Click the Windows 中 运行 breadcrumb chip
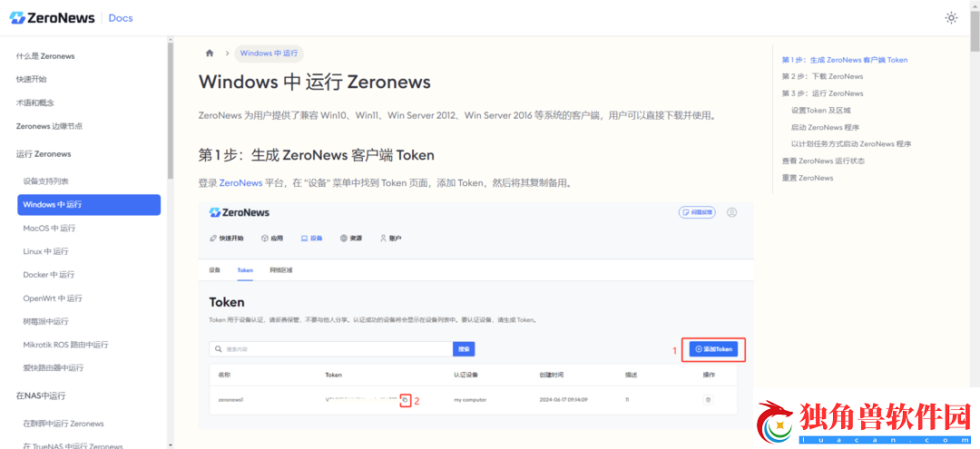Screen dimensions: 980x449 coord(269,54)
